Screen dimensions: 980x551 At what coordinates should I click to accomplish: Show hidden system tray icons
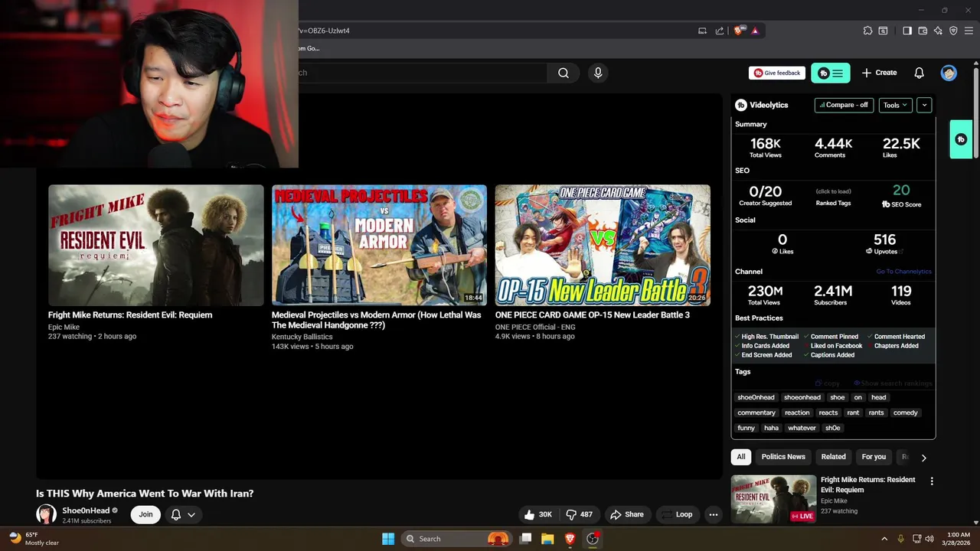click(x=884, y=539)
